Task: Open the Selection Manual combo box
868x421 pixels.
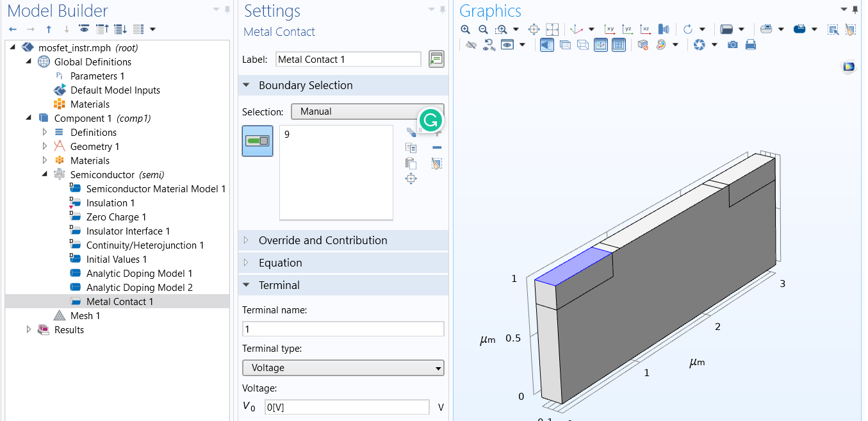Action: pyautogui.click(x=367, y=111)
